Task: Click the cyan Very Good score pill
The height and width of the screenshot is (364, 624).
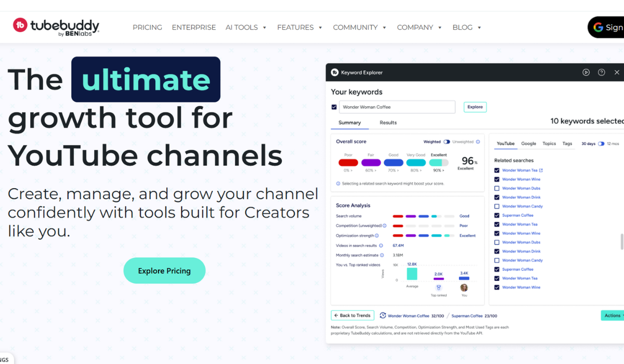Action: (x=416, y=163)
